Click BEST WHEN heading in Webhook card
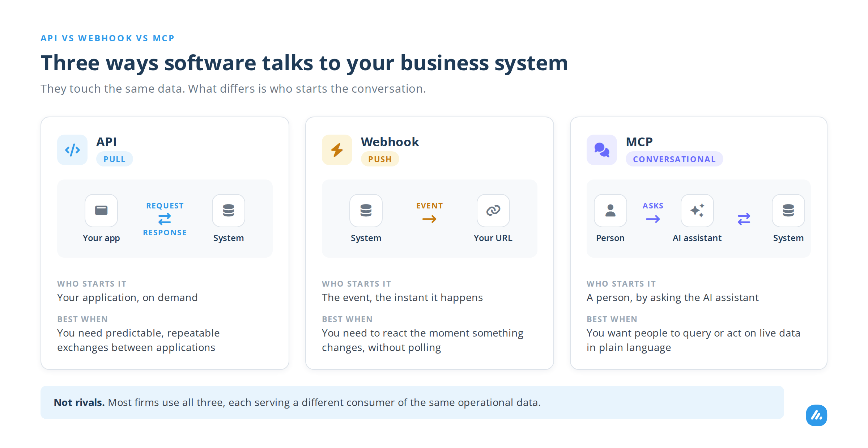The height and width of the screenshot is (448, 868). pos(347,319)
